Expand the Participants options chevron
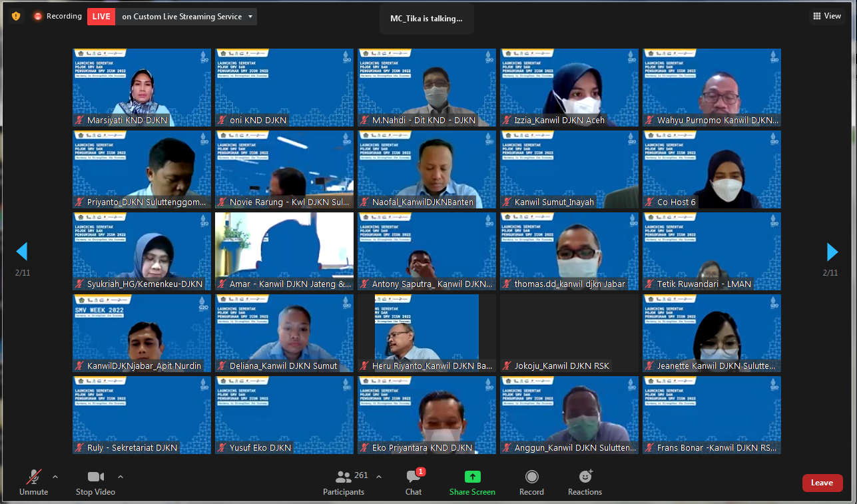The image size is (857, 504). [379, 477]
